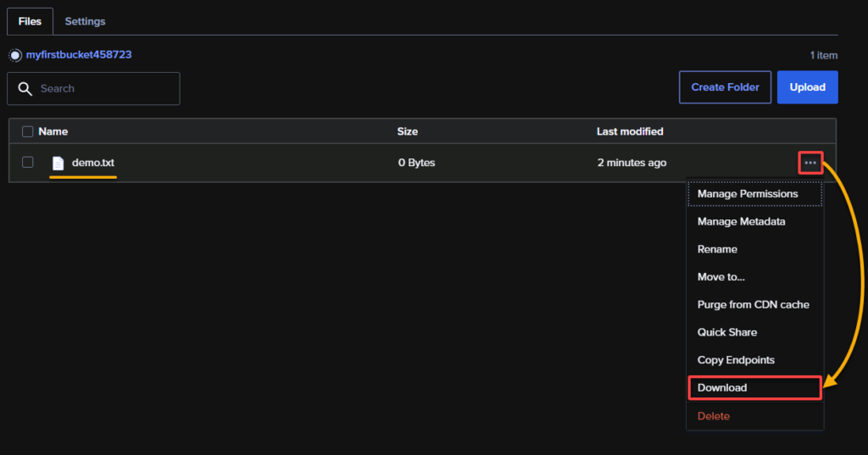The width and height of the screenshot is (868, 455).
Task: Select Purge from CDN cache
Action: tap(753, 305)
